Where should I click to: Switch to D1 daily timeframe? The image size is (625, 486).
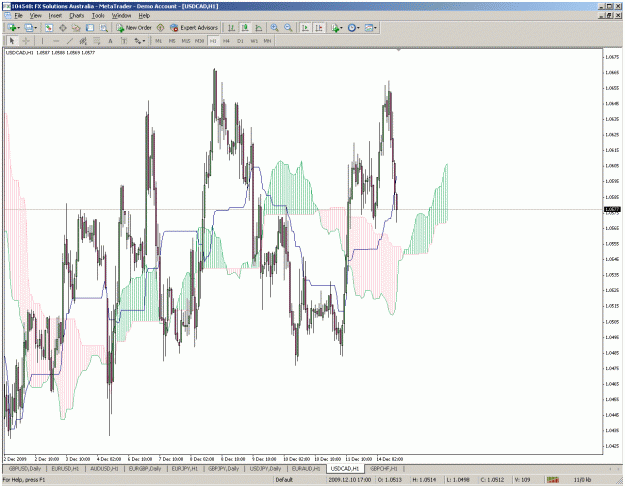click(240, 41)
